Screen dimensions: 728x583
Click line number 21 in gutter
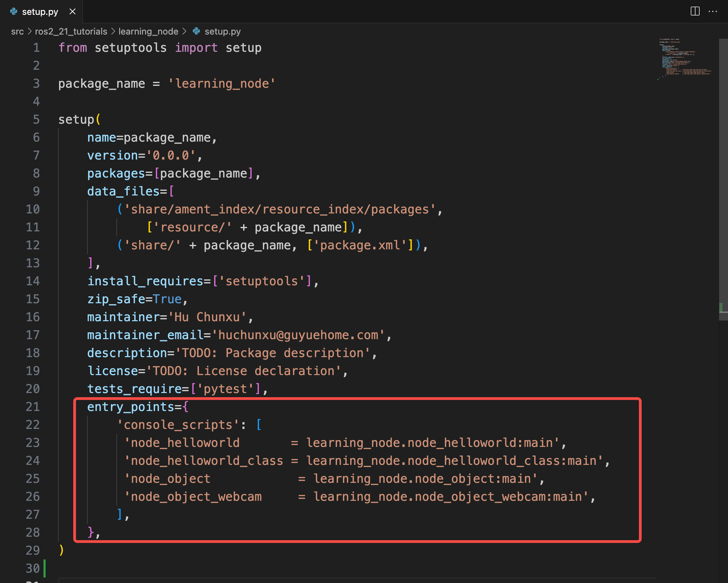tap(33, 407)
